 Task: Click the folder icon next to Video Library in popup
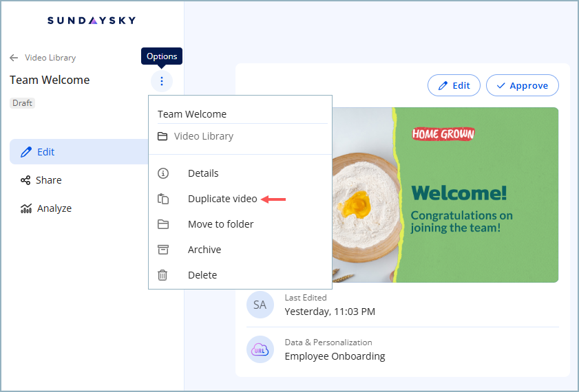[162, 136]
